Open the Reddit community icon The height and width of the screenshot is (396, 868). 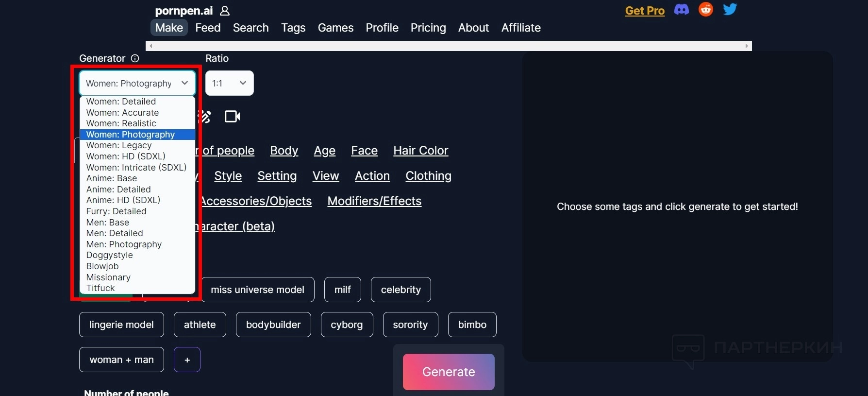tap(706, 9)
